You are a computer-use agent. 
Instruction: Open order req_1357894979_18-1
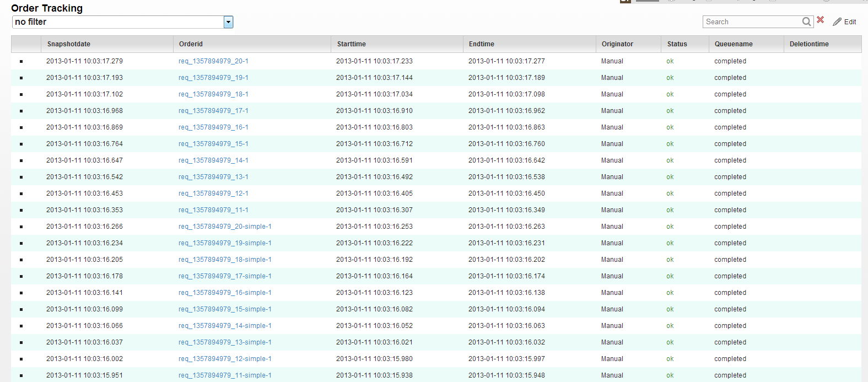point(213,94)
